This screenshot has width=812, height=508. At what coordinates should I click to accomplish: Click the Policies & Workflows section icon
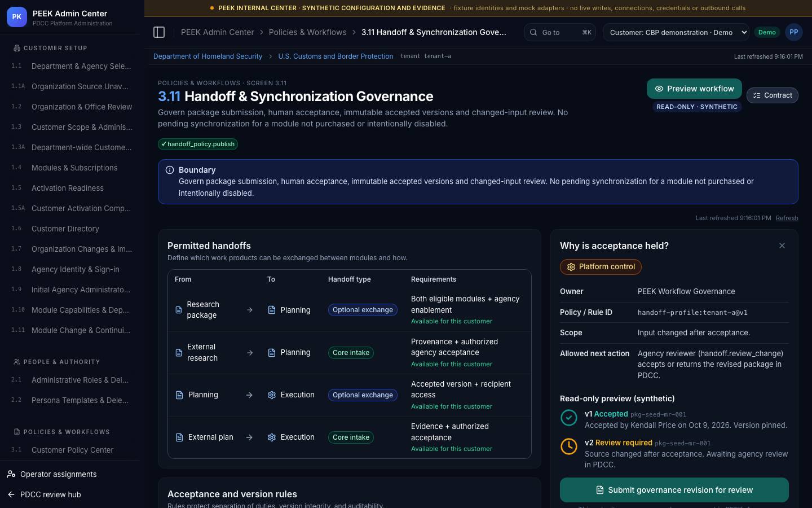tap(17, 432)
